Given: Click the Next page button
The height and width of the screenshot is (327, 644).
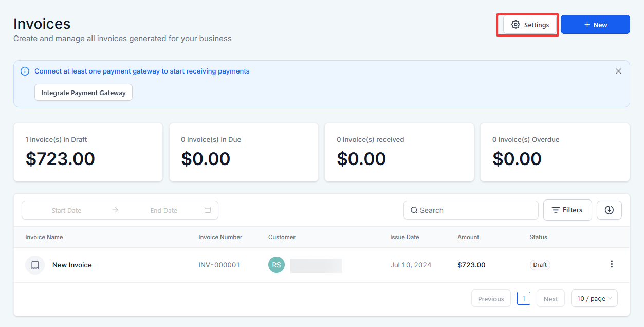Looking at the screenshot, I should 550,298.
